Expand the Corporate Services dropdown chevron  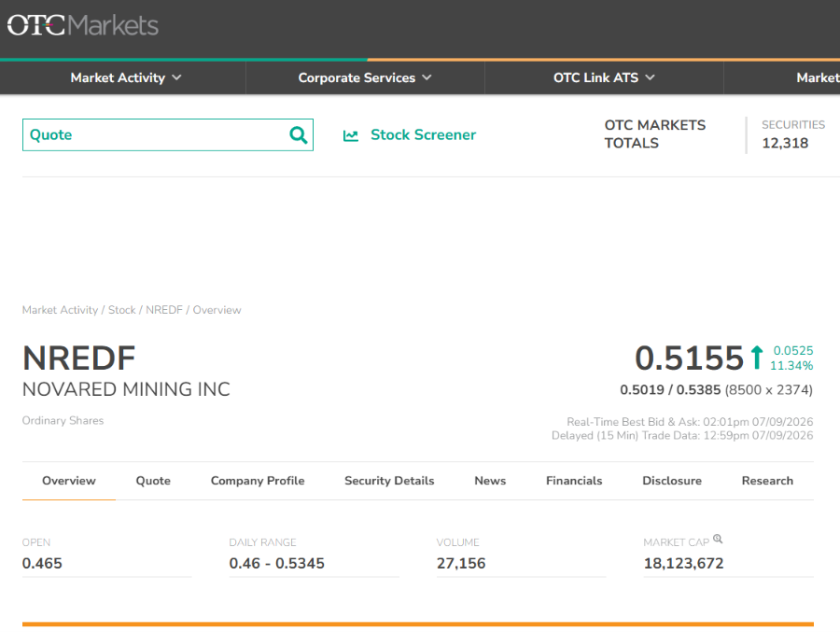[x=427, y=77]
